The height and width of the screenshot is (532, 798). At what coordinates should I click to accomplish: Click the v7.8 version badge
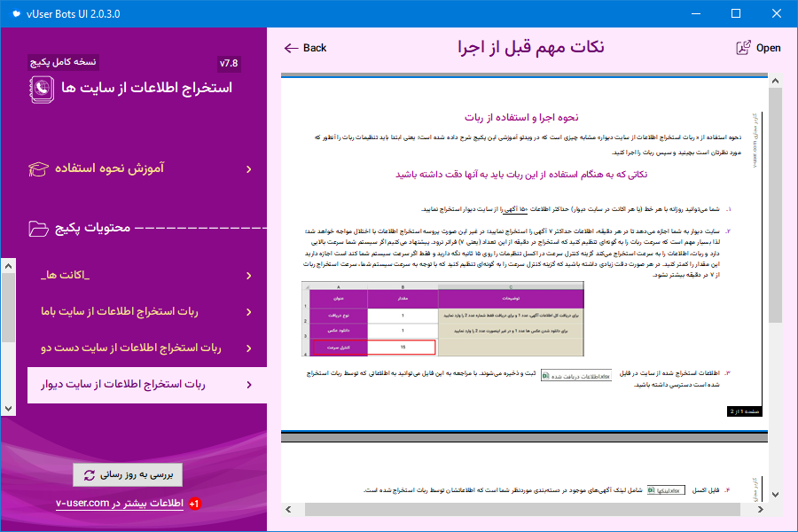[x=229, y=63]
